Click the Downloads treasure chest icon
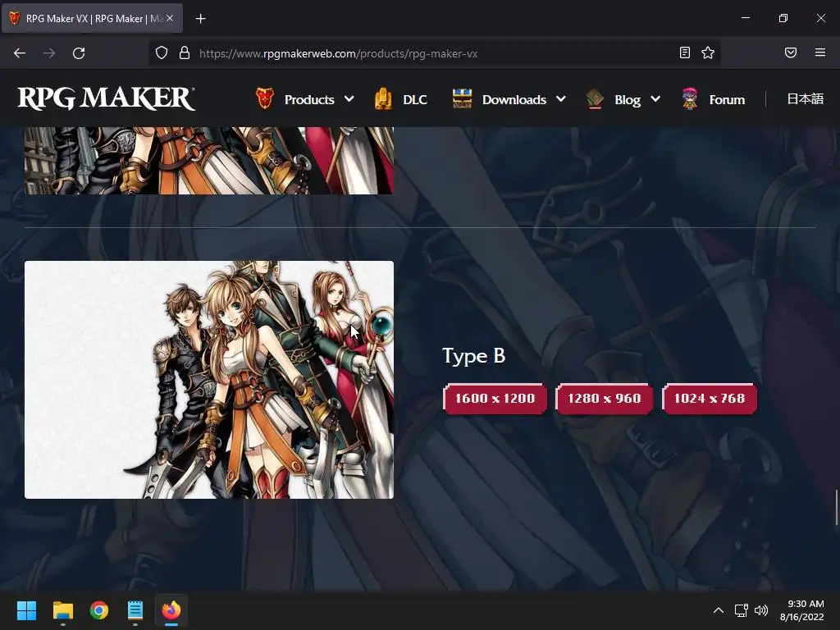This screenshot has height=630, width=840. 462,98
